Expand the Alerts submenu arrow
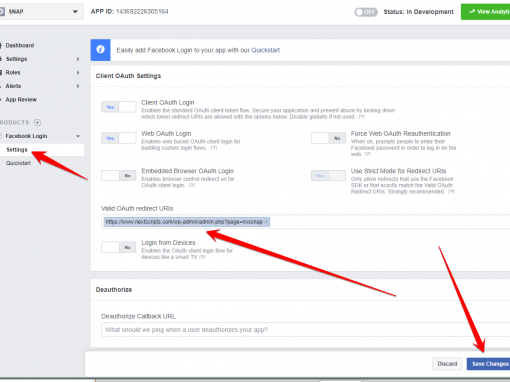 pyautogui.click(x=78, y=86)
